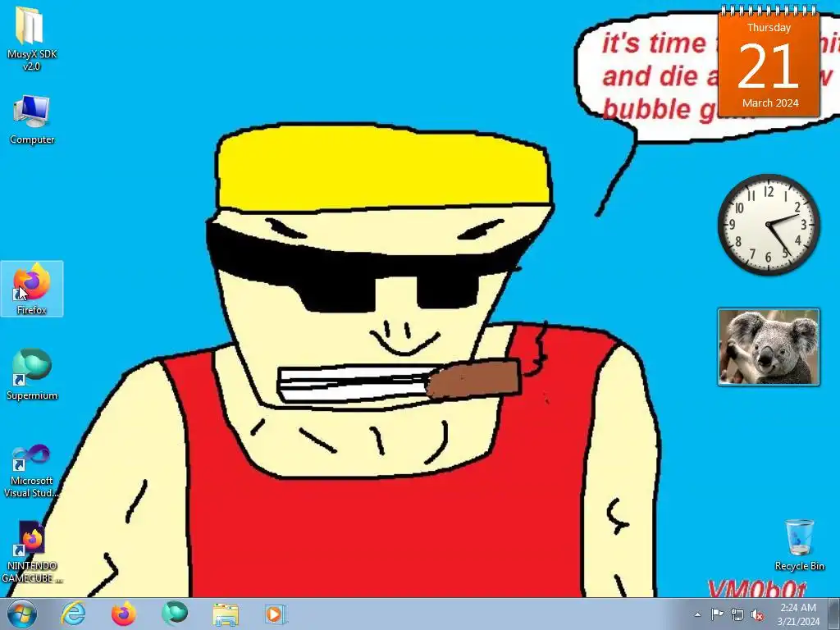Launch Firefox from the taskbar
This screenshot has width=840, height=630.
[123, 614]
